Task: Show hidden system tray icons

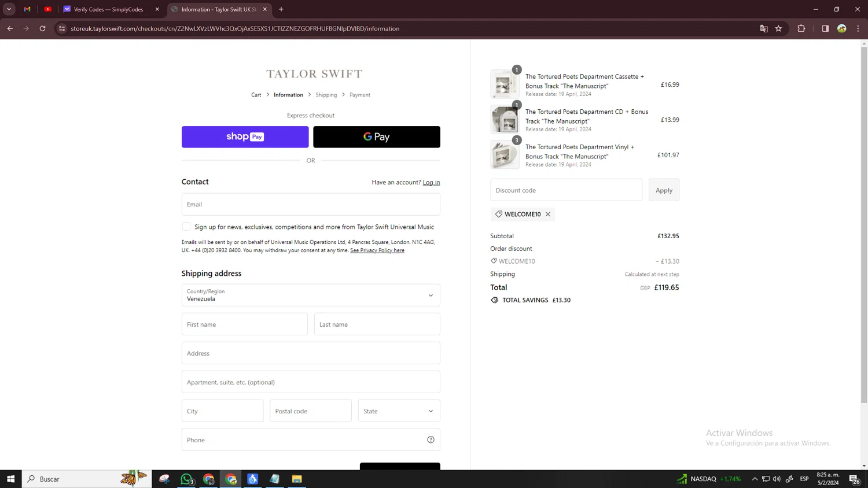Action: (x=755, y=479)
